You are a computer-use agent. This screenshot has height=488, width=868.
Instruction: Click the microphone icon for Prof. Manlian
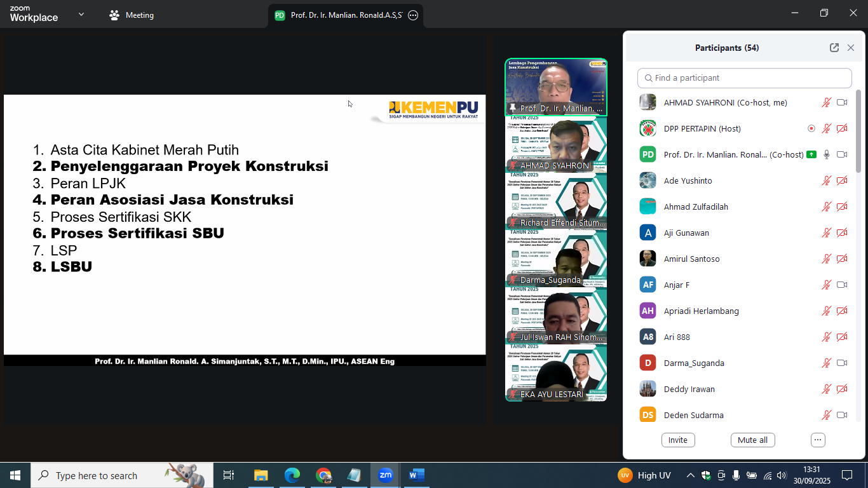point(827,154)
